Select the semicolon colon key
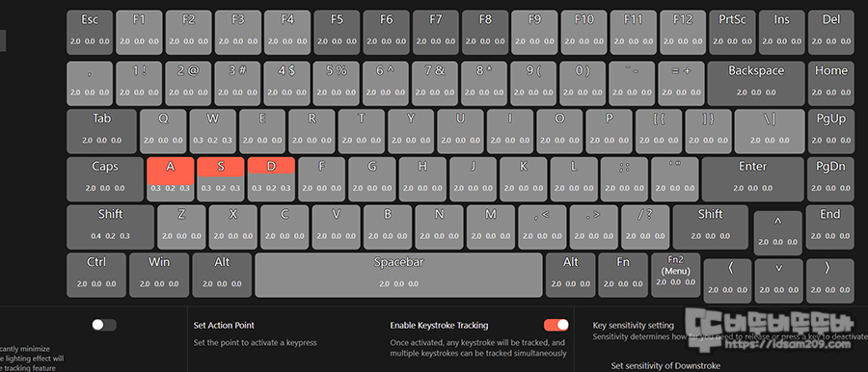 [624, 179]
